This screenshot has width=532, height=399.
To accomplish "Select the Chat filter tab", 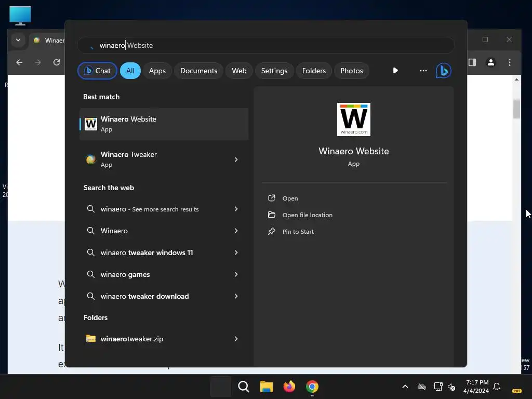I will click(x=97, y=71).
